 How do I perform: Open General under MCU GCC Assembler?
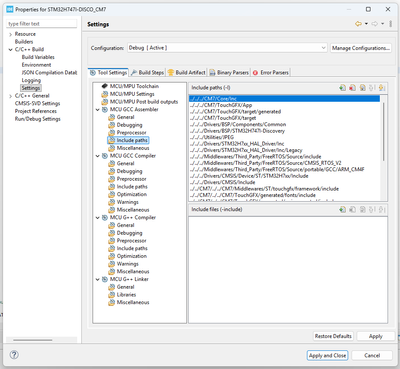pos(125,117)
